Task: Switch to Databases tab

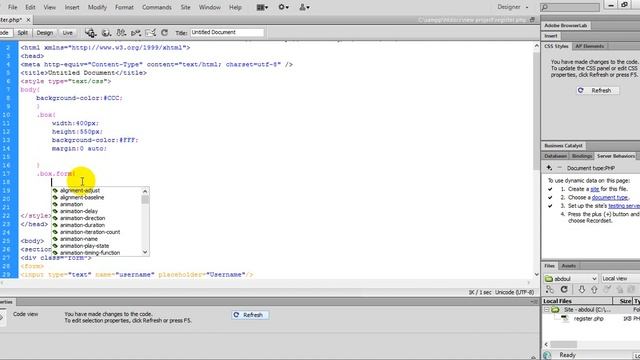Action: pos(556,156)
